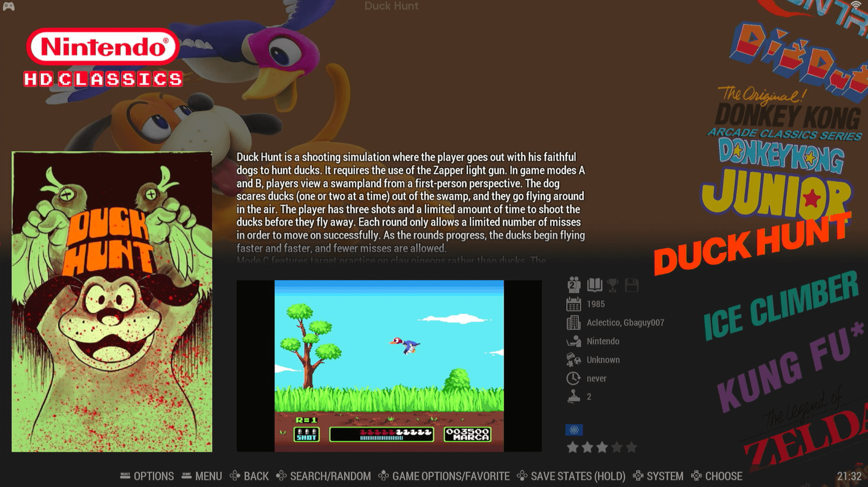Click the SELECT button icon beside OPTIONS
This screenshot has height=487, width=868.
click(125, 475)
